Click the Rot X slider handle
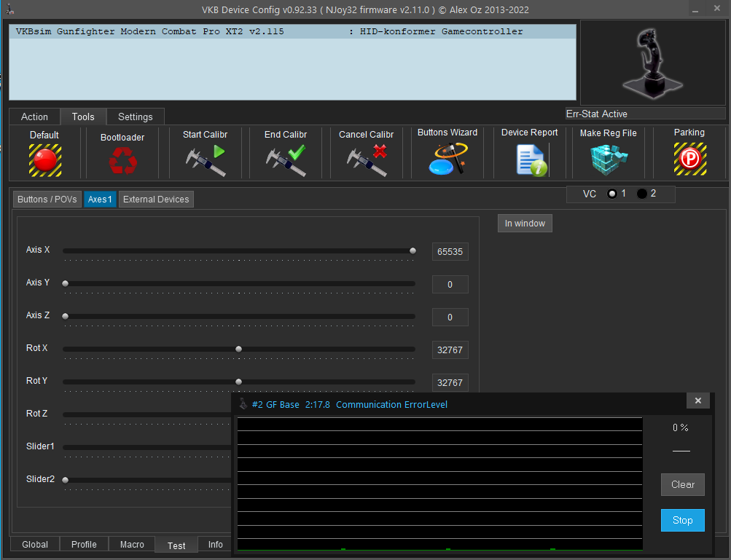The height and width of the screenshot is (560, 731). (239, 349)
